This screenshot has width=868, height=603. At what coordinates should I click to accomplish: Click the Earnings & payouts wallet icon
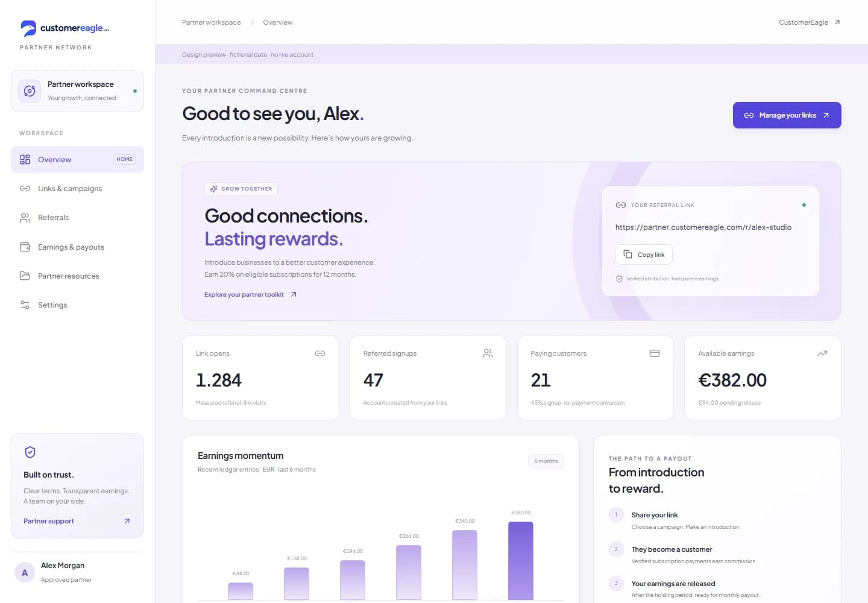pos(25,247)
